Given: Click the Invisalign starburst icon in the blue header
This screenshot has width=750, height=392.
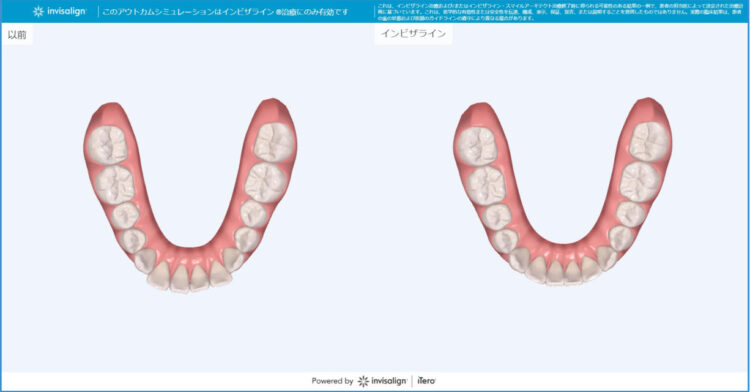Looking at the screenshot, I should [38, 11].
